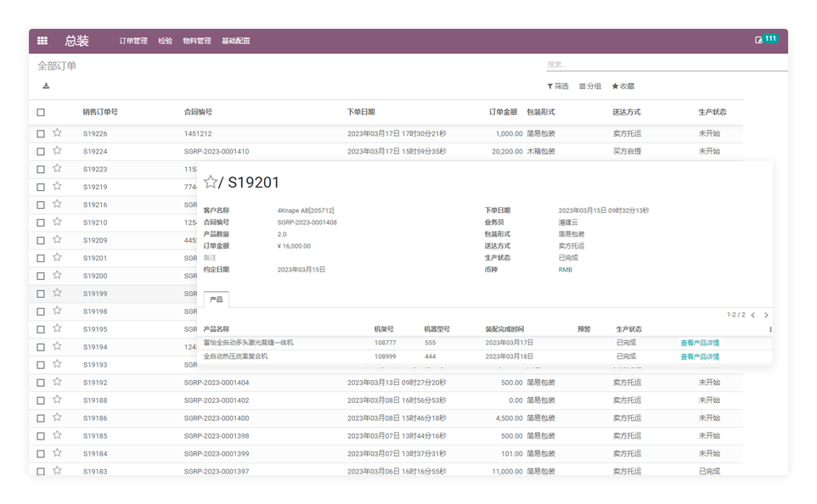
Task: Tick the checkbox for order S19192
Action: [41, 383]
